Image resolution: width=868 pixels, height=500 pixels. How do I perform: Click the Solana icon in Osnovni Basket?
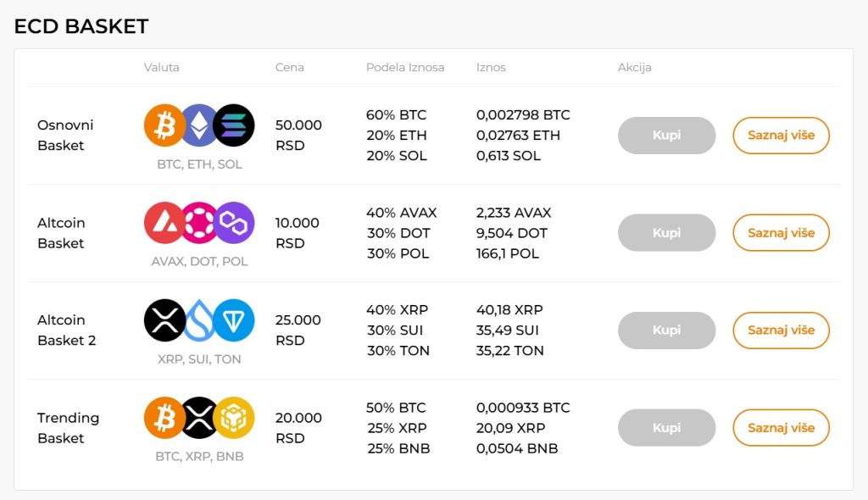click(234, 125)
